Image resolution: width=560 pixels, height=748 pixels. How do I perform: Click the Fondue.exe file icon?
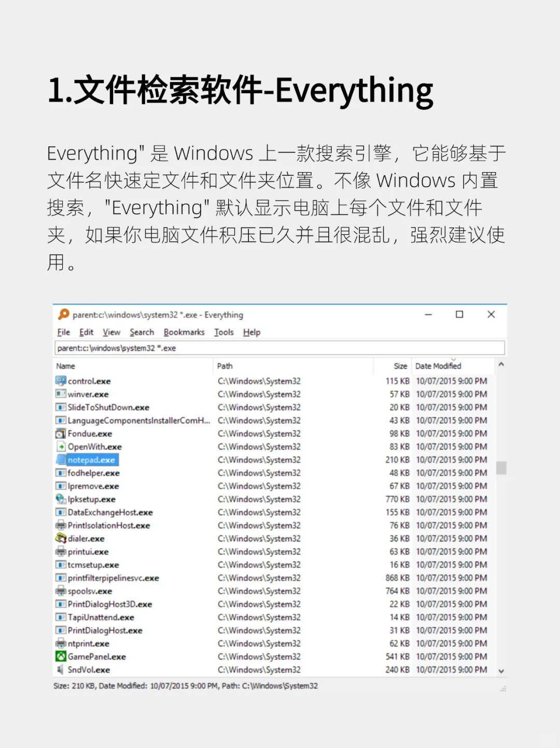[61, 433]
